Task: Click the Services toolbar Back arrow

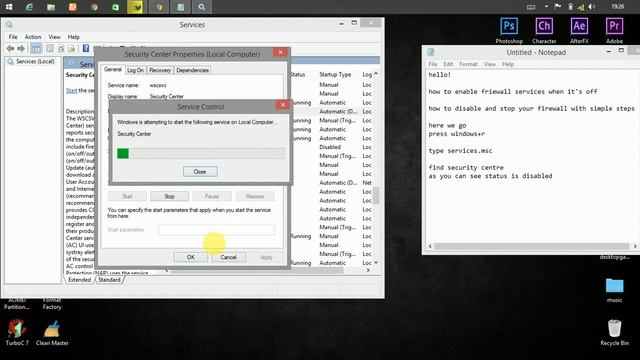Action: tap(10, 49)
